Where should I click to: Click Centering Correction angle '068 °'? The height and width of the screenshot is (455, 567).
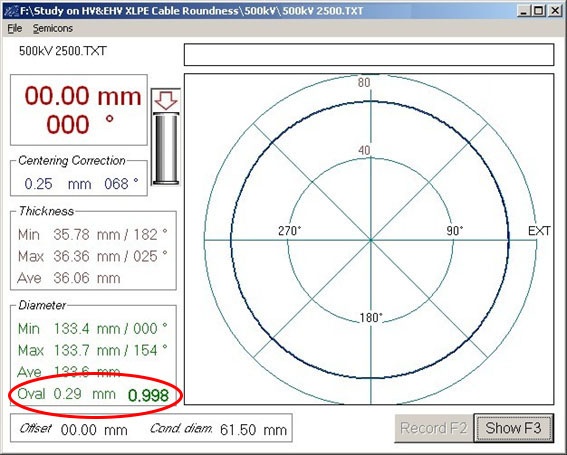tap(121, 184)
